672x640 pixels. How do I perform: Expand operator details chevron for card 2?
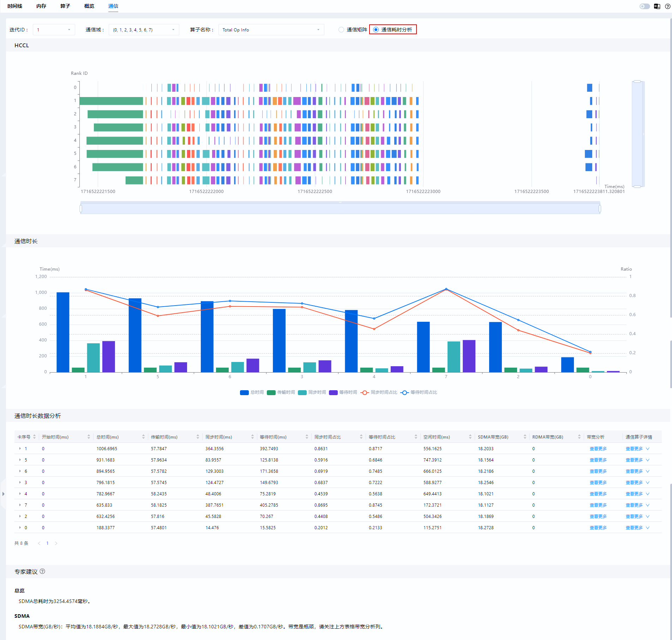648,517
